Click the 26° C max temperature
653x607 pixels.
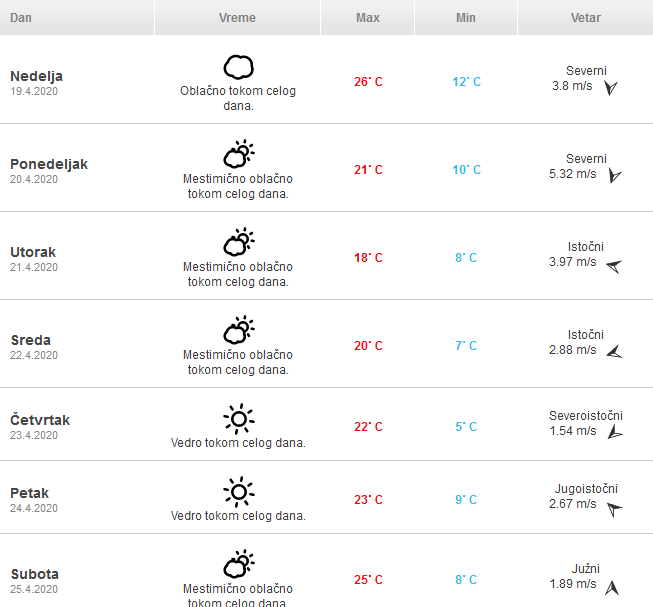click(x=368, y=81)
